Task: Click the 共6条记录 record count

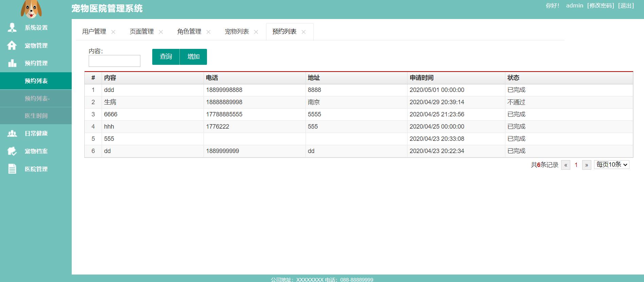Action: tap(545, 165)
